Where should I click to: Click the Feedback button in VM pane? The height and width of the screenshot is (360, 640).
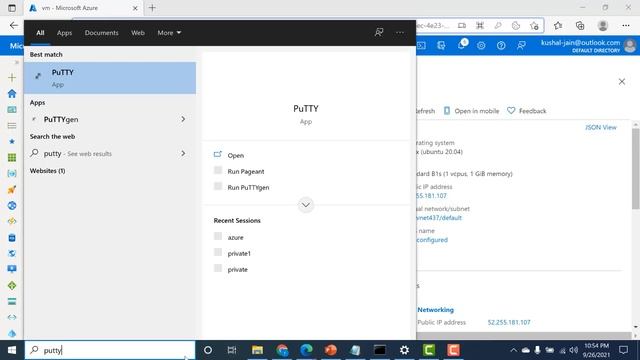click(x=527, y=111)
